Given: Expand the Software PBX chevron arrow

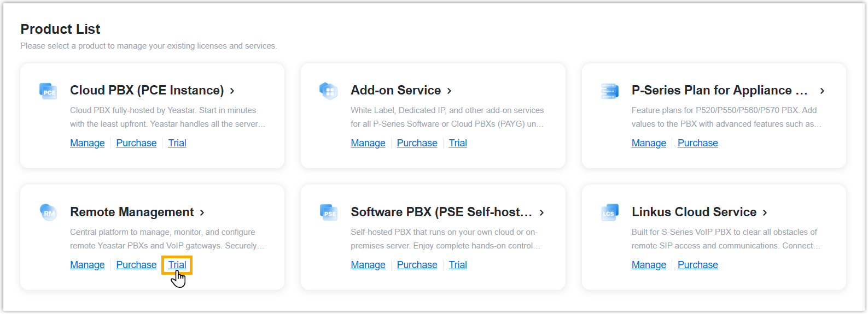Looking at the screenshot, I should (x=542, y=213).
